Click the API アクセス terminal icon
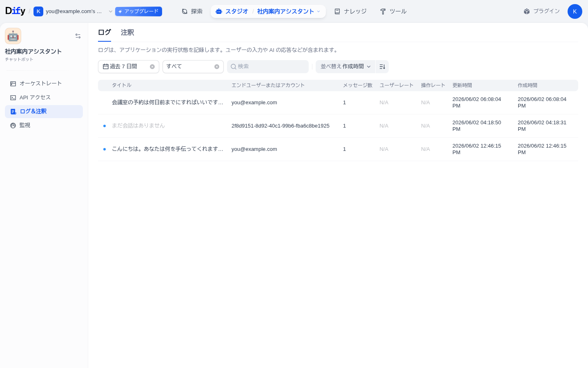Screen dimensions: 588x368 point(13,98)
